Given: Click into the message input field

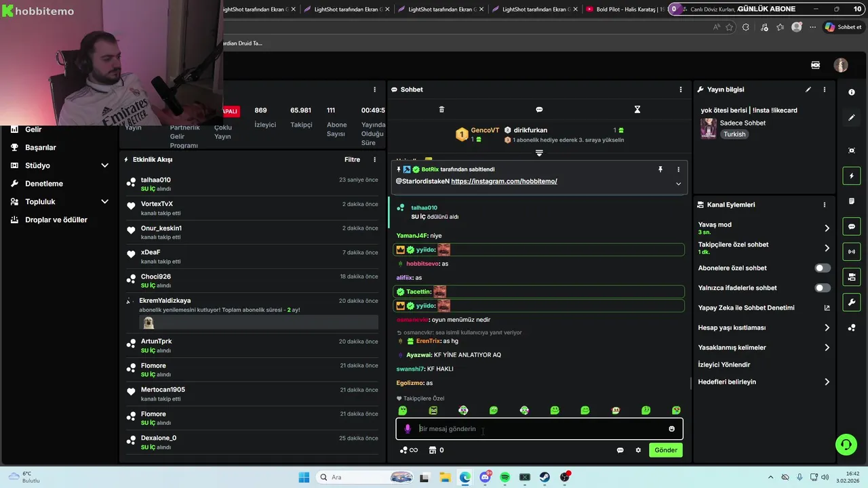Looking at the screenshot, I should [x=539, y=429].
